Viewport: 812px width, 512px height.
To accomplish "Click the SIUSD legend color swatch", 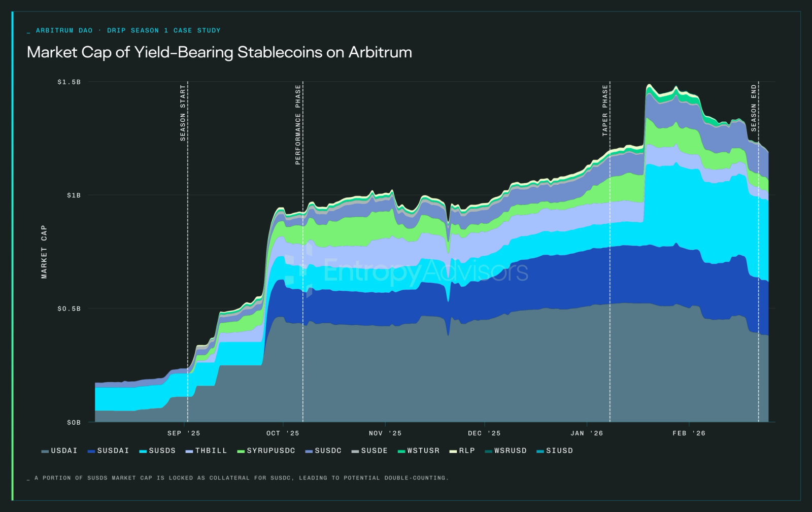I will tap(540, 451).
